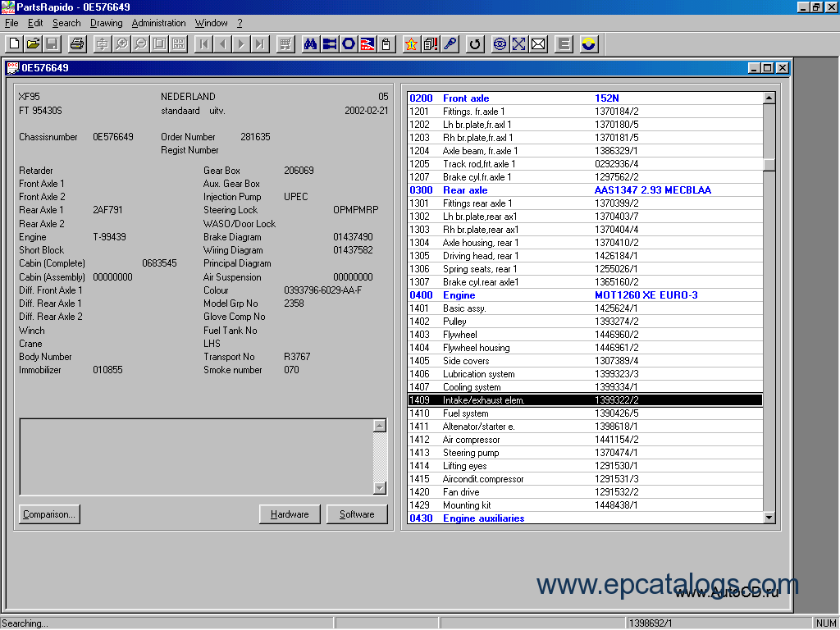Select row 1413 Steering pump

click(x=585, y=453)
